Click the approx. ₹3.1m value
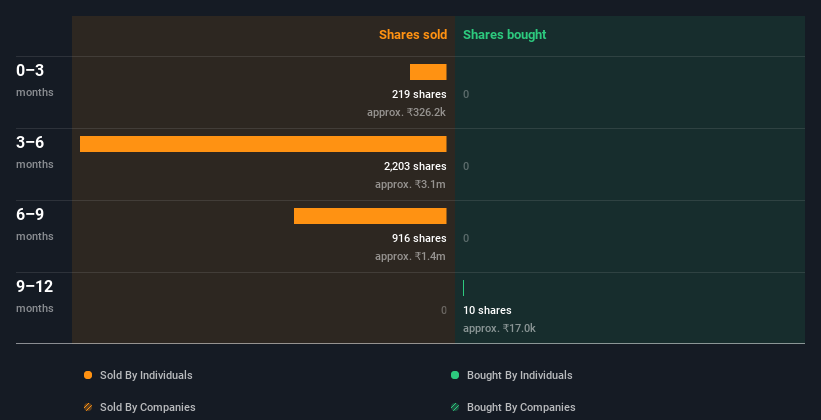The height and width of the screenshot is (420, 821). point(410,184)
